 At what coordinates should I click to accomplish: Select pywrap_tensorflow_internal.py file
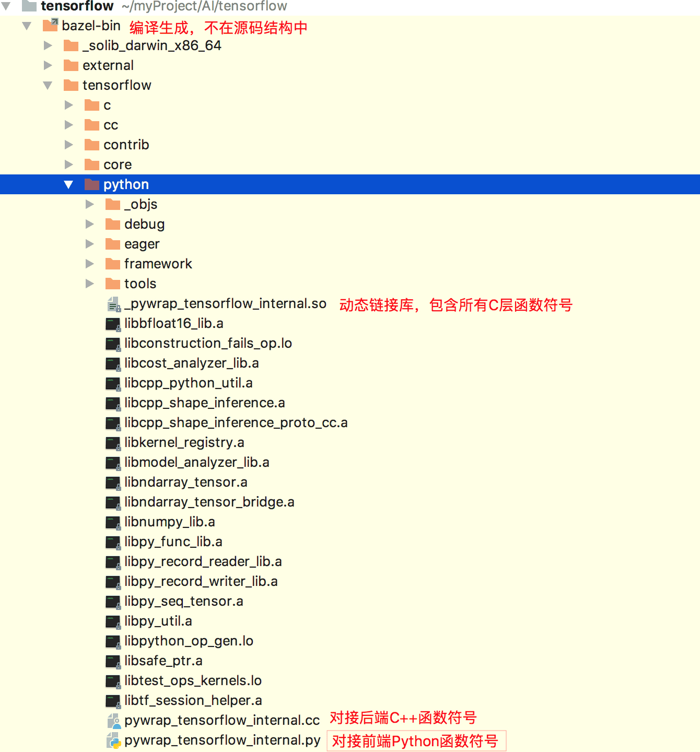(x=223, y=740)
